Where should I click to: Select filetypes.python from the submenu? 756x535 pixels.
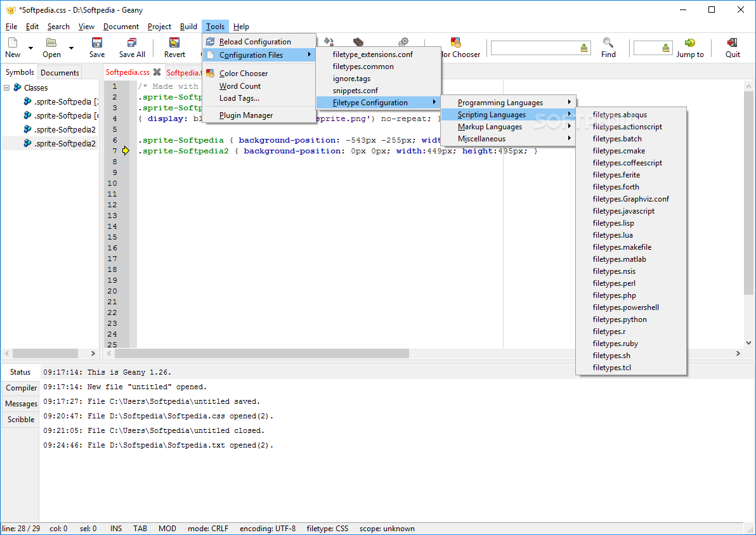pyautogui.click(x=620, y=319)
